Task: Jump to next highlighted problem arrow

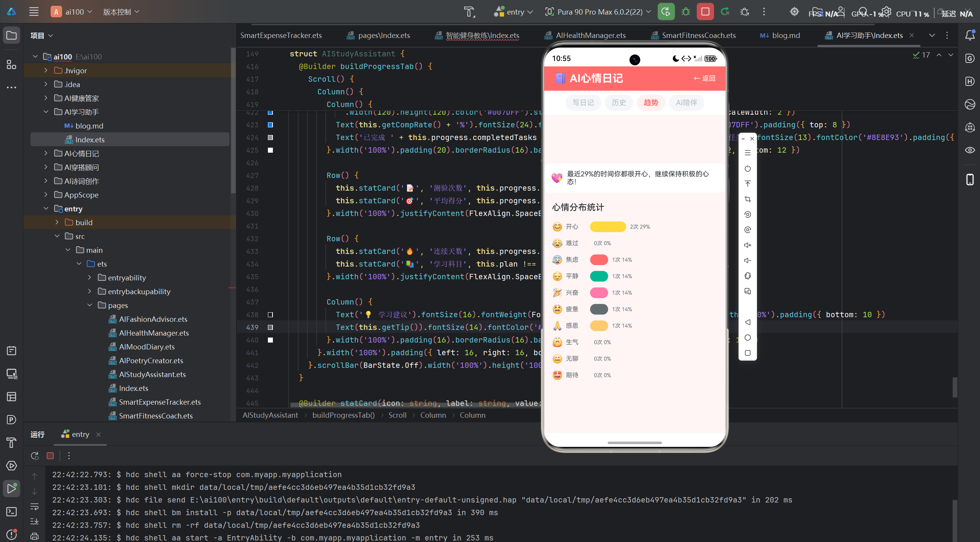Action: (x=951, y=55)
